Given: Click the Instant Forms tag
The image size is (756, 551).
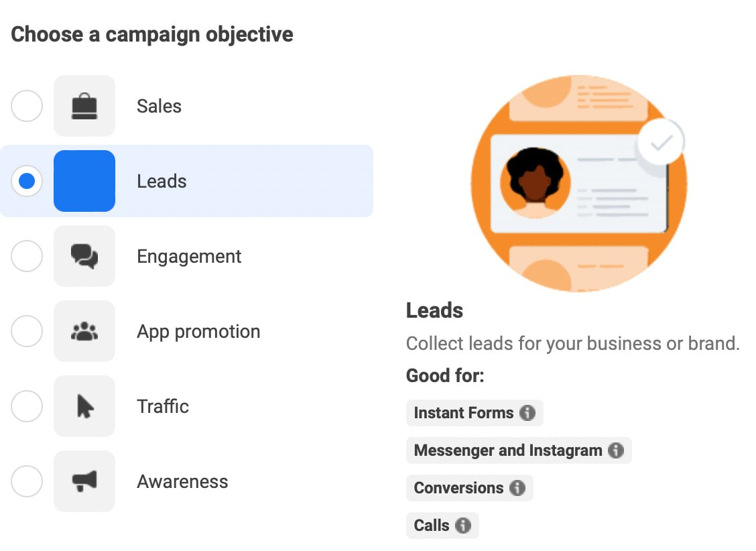Looking at the screenshot, I should pos(475,413).
